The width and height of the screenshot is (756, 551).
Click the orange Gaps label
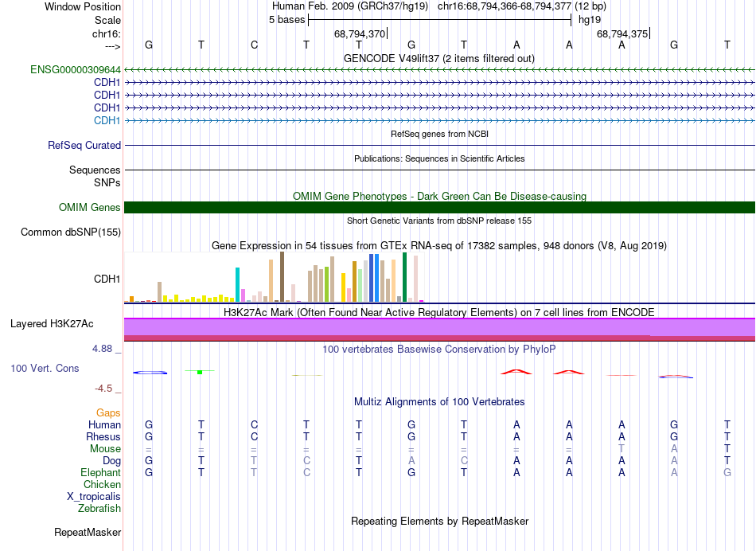point(108,413)
